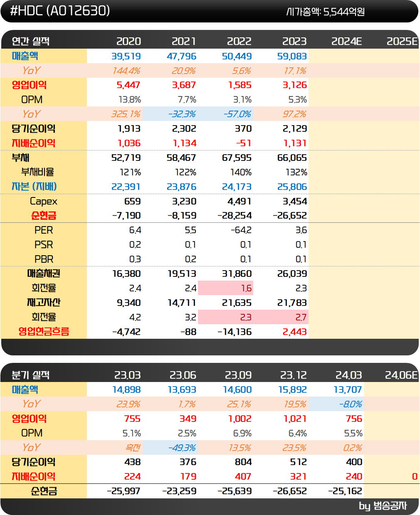Click the 24.03 quarter column header
The height and width of the screenshot is (515, 420).
click(349, 375)
